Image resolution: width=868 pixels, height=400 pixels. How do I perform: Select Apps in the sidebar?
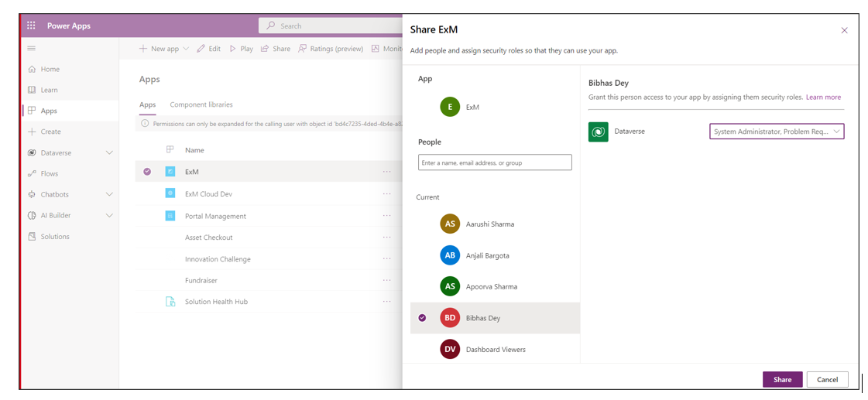[x=49, y=111]
